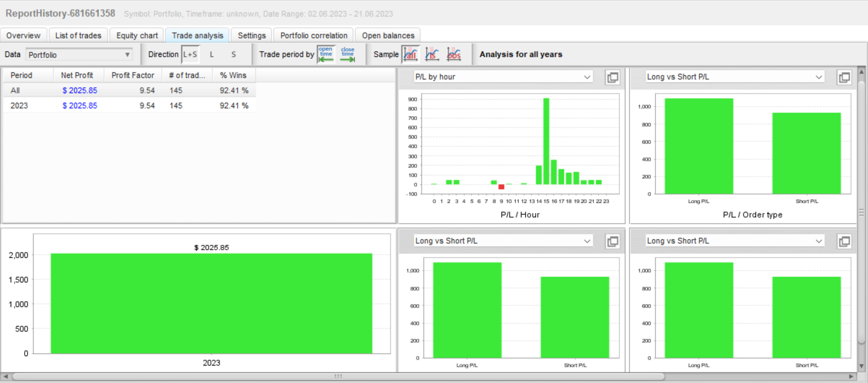Toggle direction S (short only)
The width and height of the screenshot is (868, 383).
(233, 54)
